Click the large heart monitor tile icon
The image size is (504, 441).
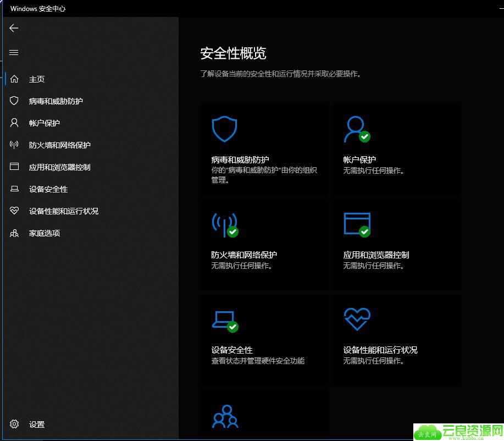click(x=357, y=319)
